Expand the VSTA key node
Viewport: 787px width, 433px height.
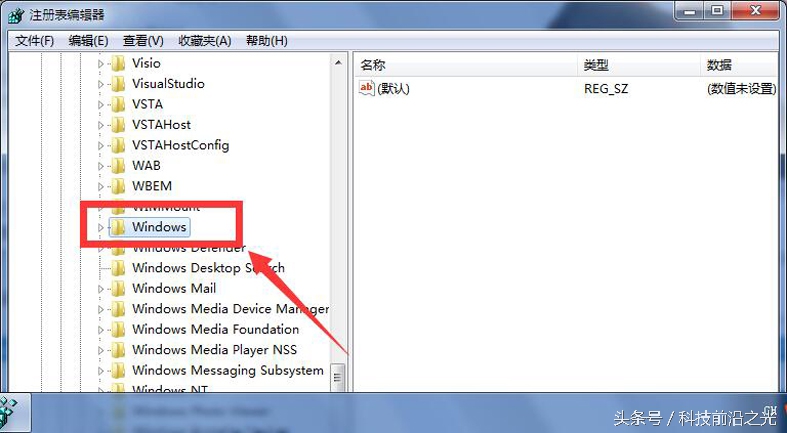coord(100,105)
